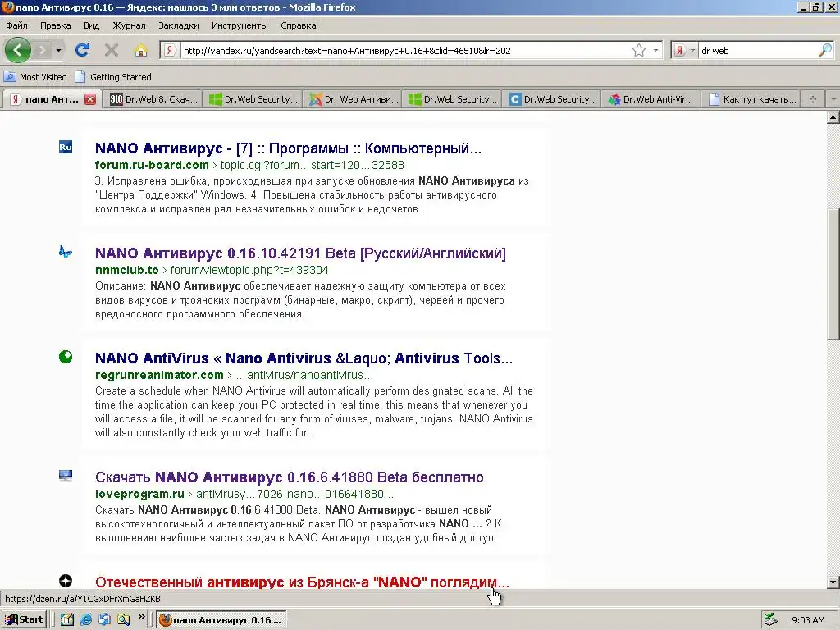Switch to the third 'Dr.Web Security...' tab with C icon

(552, 99)
